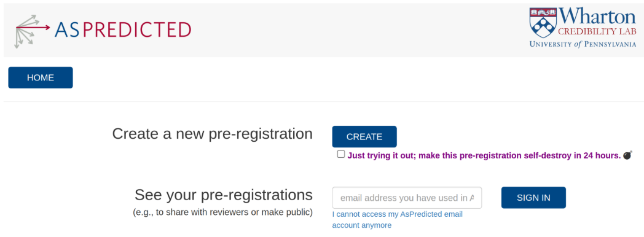Go to the HOME page button
644x237 pixels.
41,77
